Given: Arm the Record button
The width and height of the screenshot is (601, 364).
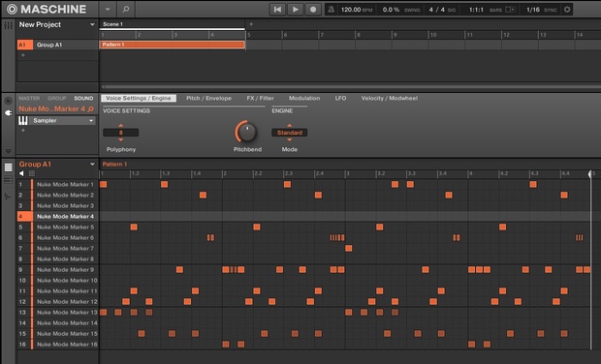Looking at the screenshot, I should [x=313, y=10].
